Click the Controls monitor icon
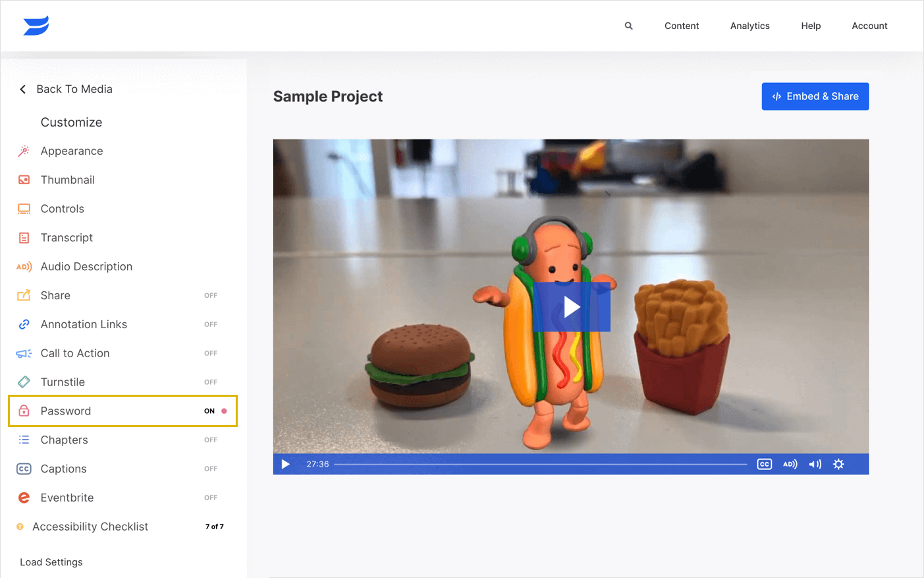924x578 pixels. click(24, 209)
